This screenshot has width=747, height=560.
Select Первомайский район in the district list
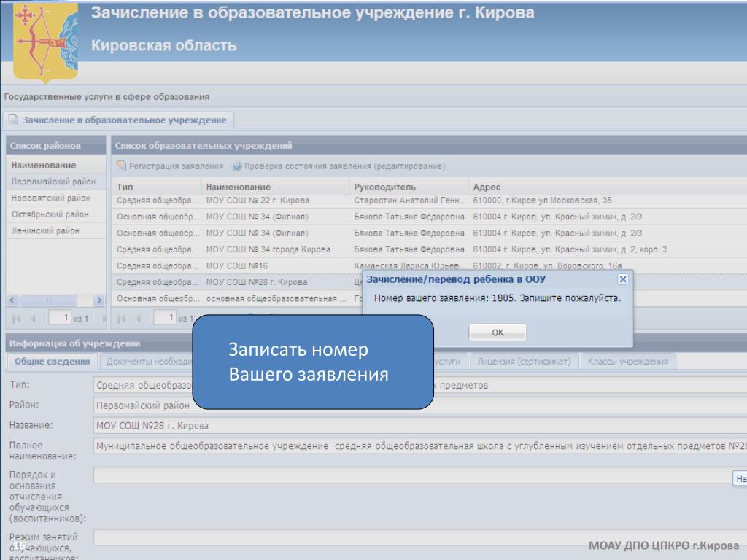(55, 182)
